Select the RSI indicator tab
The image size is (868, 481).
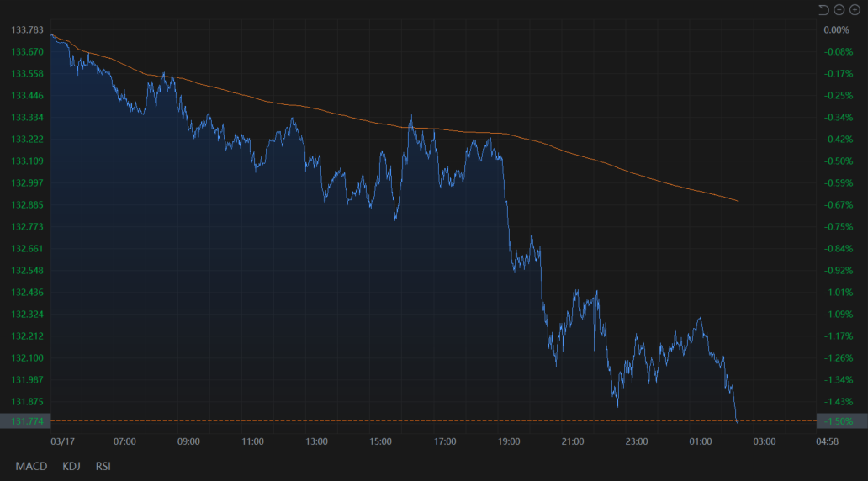tap(103, 466)
